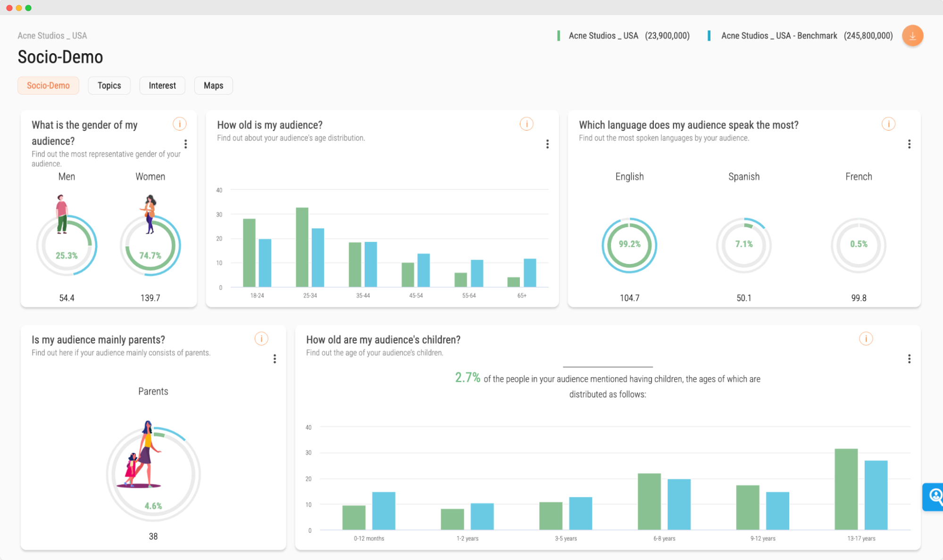
Task: Click the Parents 4.6% gauge
Action: coord(153,473)
